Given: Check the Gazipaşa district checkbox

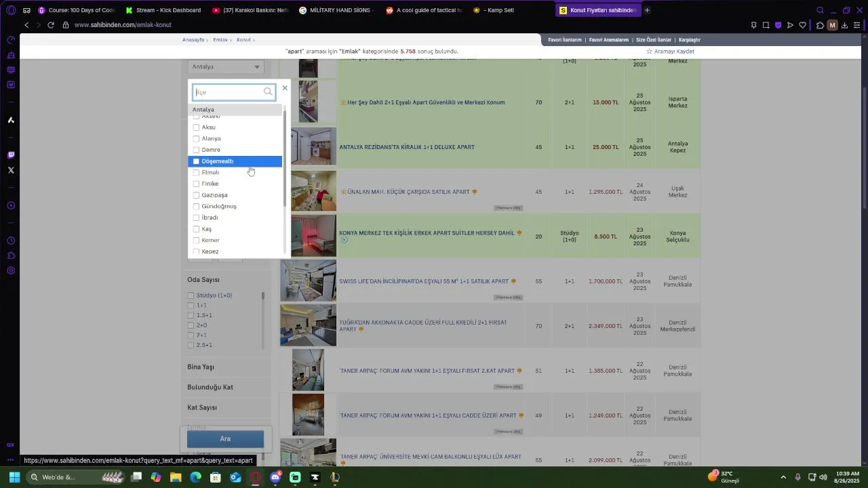Looking at the screenshot, I should (196, 195).
